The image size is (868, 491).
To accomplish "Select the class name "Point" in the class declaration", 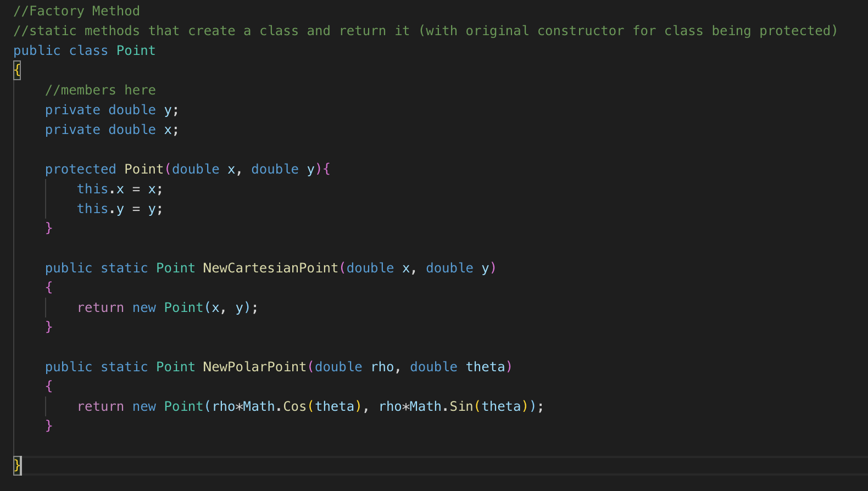I will [x=136, y=51].
